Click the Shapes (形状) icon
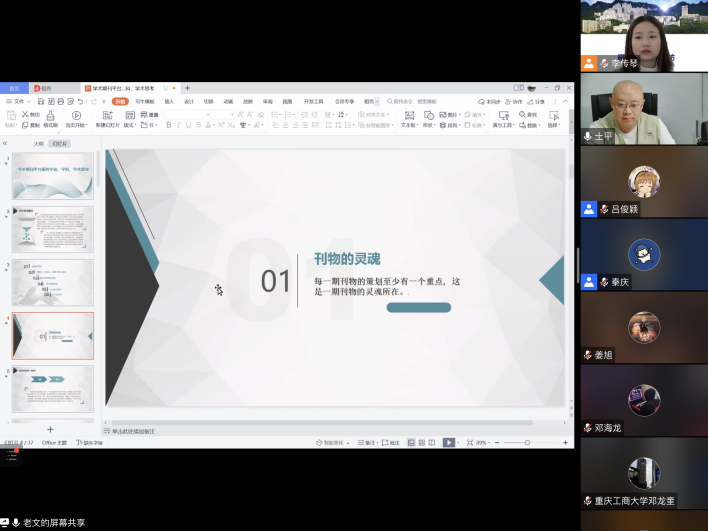Screen dimensions: 708x531 (428, 116)
